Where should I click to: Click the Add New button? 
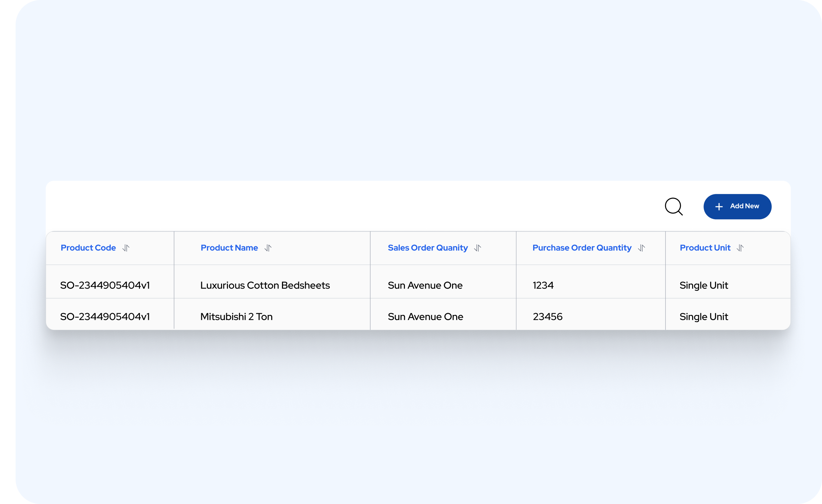(737, 206)
